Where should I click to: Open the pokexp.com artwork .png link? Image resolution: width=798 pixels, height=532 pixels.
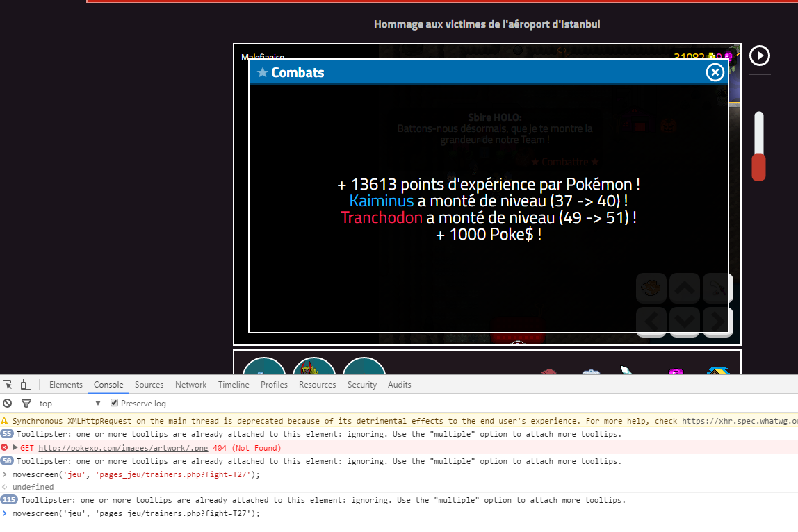click(x=123, y=448)
